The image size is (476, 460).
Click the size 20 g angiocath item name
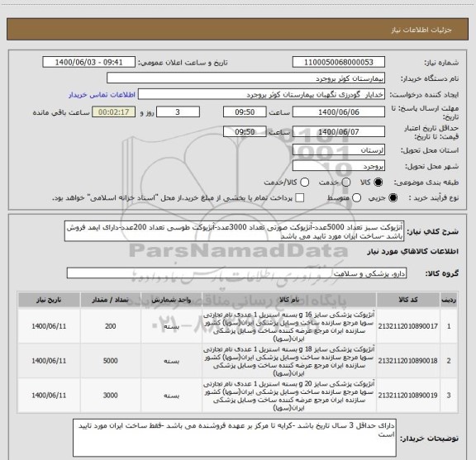pos(289,396)
